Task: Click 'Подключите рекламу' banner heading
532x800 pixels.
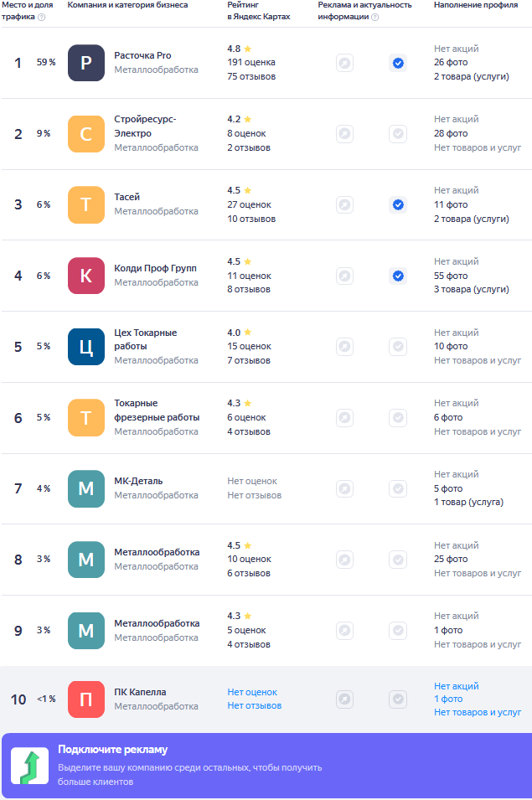Action: click(112, 750)
